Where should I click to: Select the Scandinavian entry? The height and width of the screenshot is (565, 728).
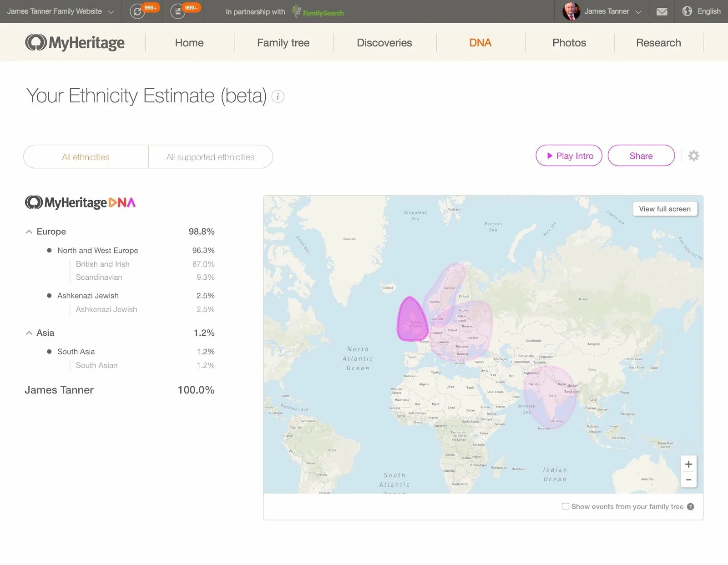(x=145, y=277)
